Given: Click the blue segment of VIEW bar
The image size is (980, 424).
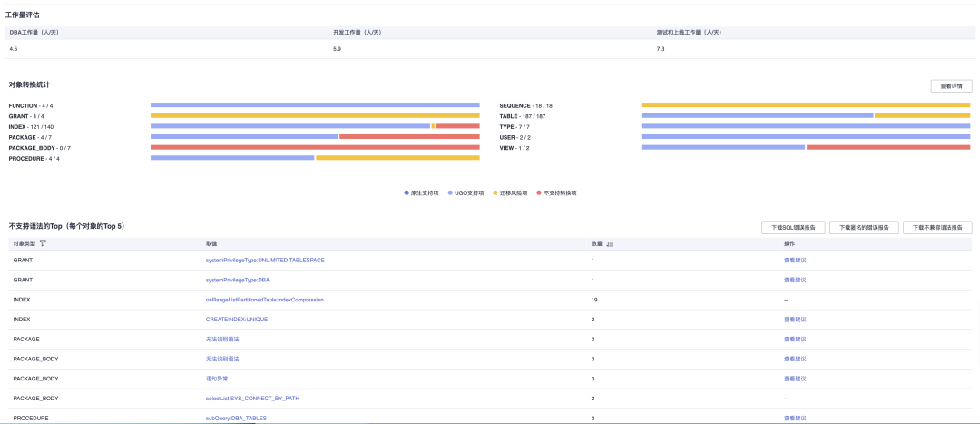Looking at the screenshot, I should 723,148.
